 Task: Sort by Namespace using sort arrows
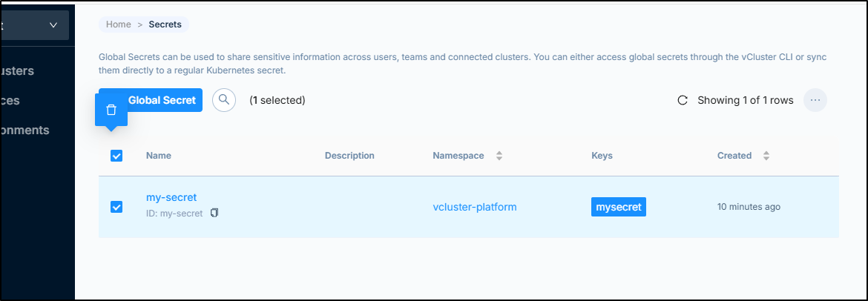point(499,156)
